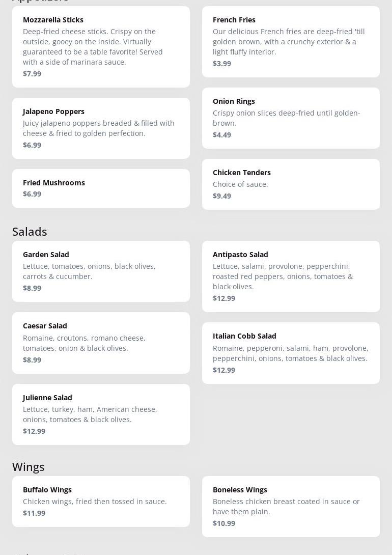Click the Salads section heading
The image size is (392, 555).
(30, 231)
